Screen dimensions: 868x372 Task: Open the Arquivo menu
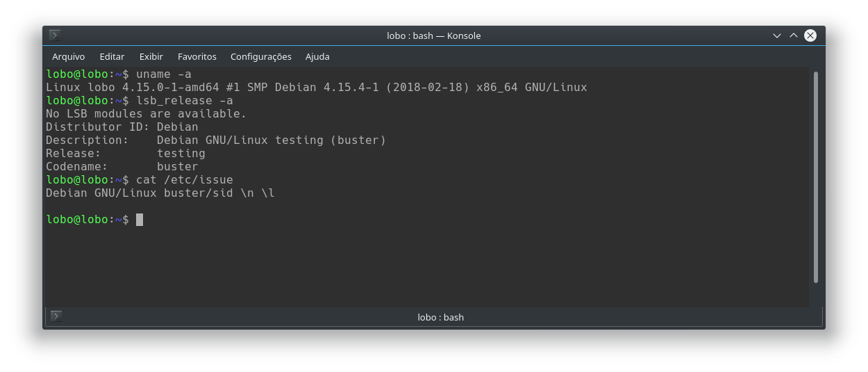(68, 56)
